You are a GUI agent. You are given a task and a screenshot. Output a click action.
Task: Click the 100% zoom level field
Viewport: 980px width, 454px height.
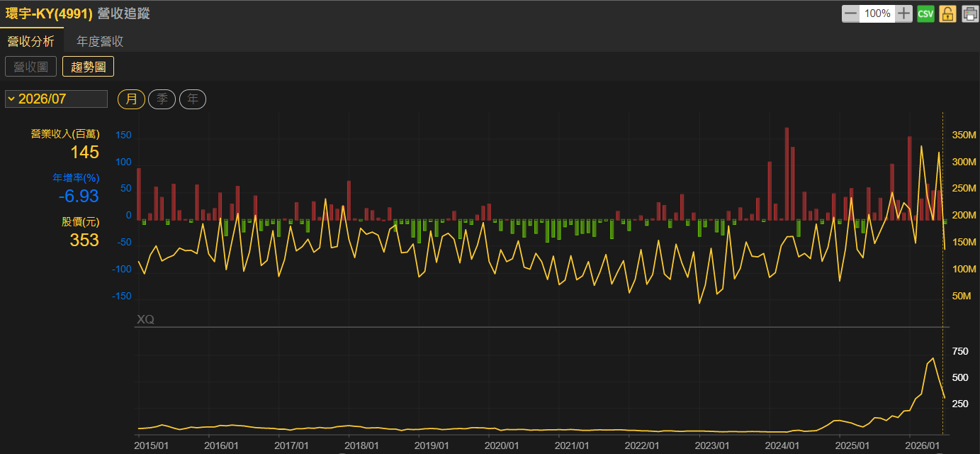(877, 13)
